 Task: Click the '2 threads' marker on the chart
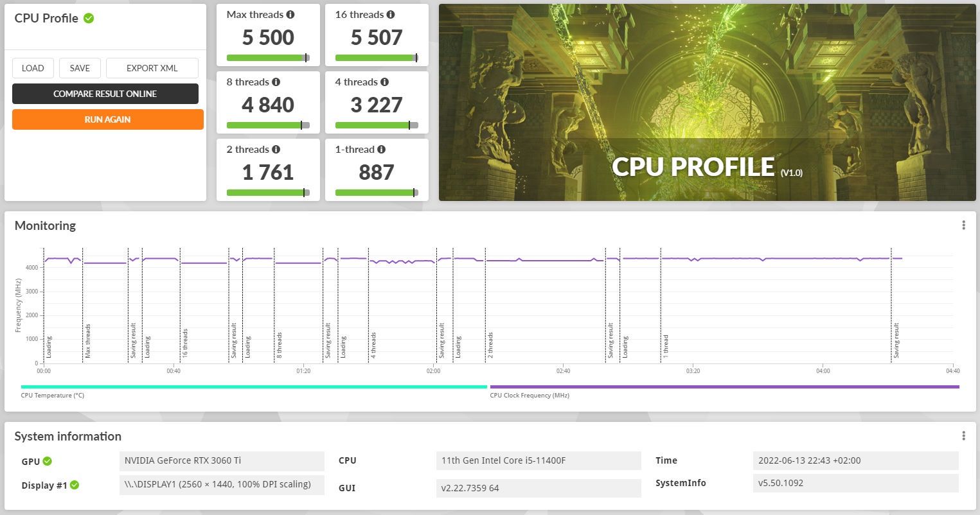490,345
